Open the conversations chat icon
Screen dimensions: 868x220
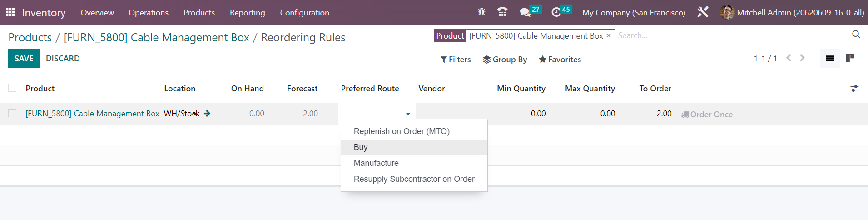[525, 12]
